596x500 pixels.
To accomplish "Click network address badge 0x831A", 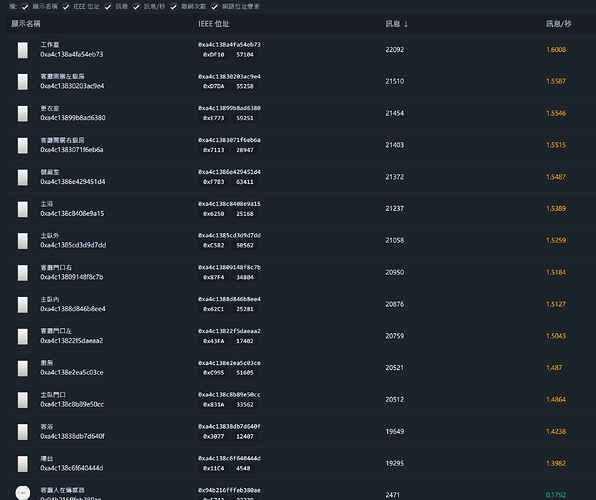I will (x=214, y=405).
